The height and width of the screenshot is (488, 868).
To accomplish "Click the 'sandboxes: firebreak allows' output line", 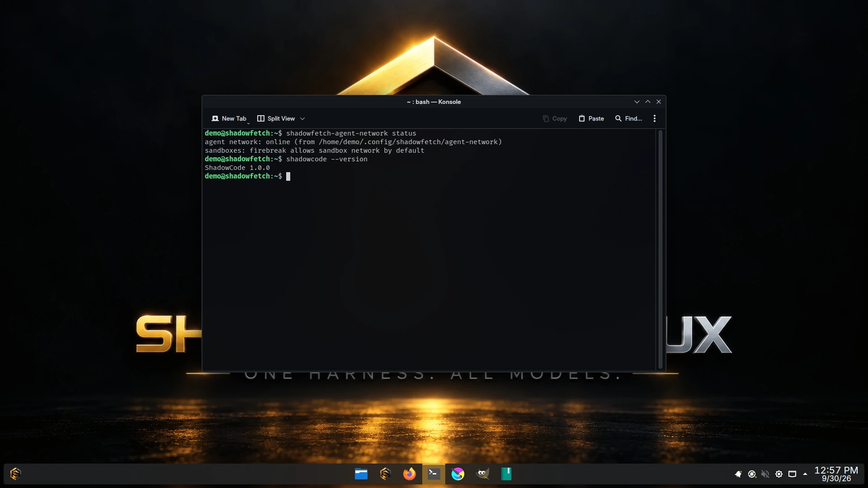I will click(315, 150).
